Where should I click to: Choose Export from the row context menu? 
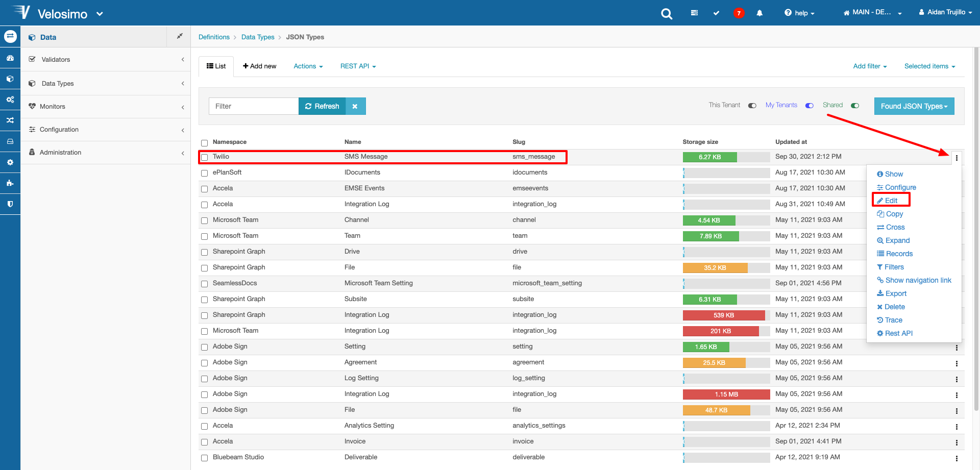point(892,293)
